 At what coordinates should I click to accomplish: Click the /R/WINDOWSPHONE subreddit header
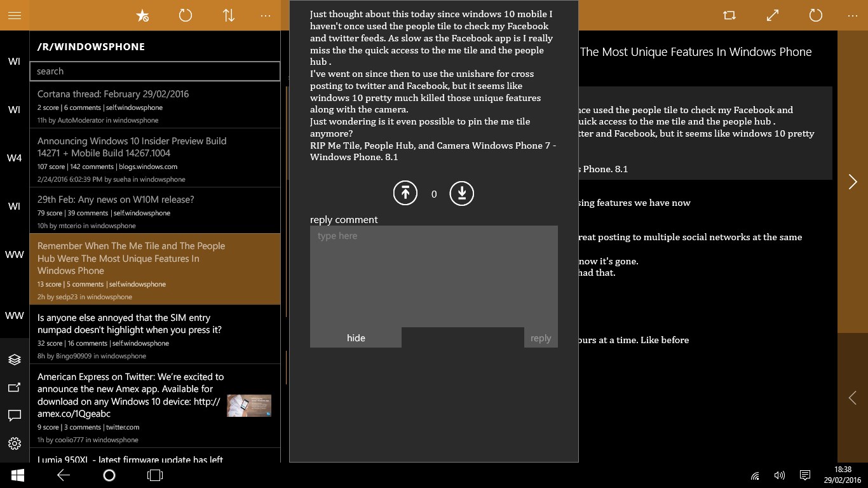pyautogui.click(x=91, y=46)
